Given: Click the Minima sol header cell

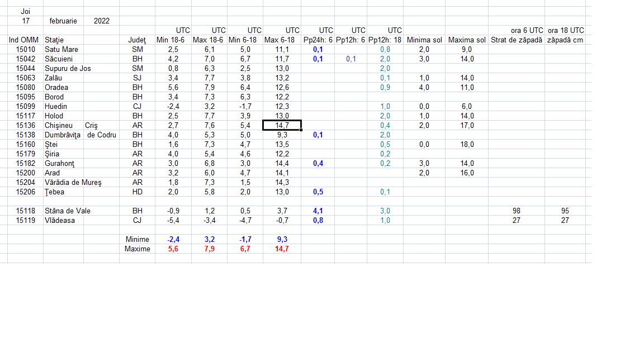Looking at the screenshot, I should click(424, 40).
